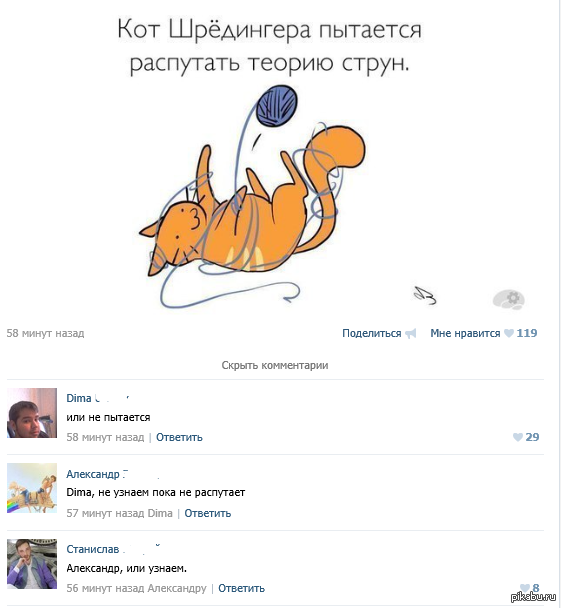The image size is (561, 608).
Task: Click the heart icon on Станислав's comment
Action: [x=525, y=588]
